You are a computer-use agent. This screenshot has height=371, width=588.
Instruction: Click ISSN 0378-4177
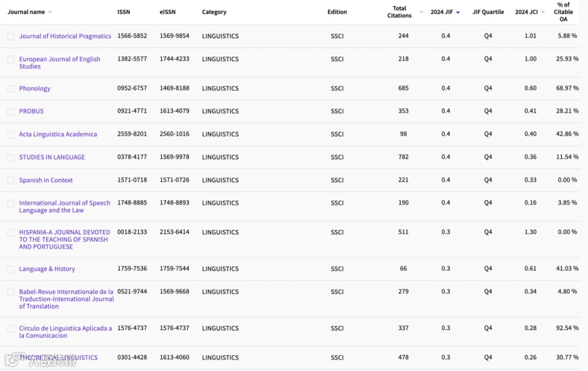(132, 157)
